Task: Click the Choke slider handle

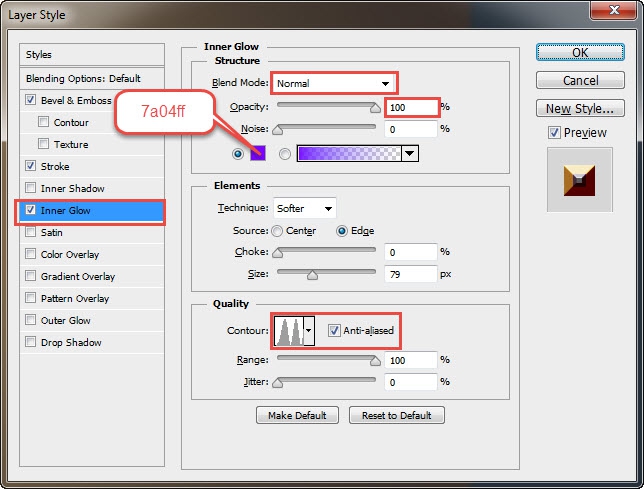Action: tap(278, 253)
